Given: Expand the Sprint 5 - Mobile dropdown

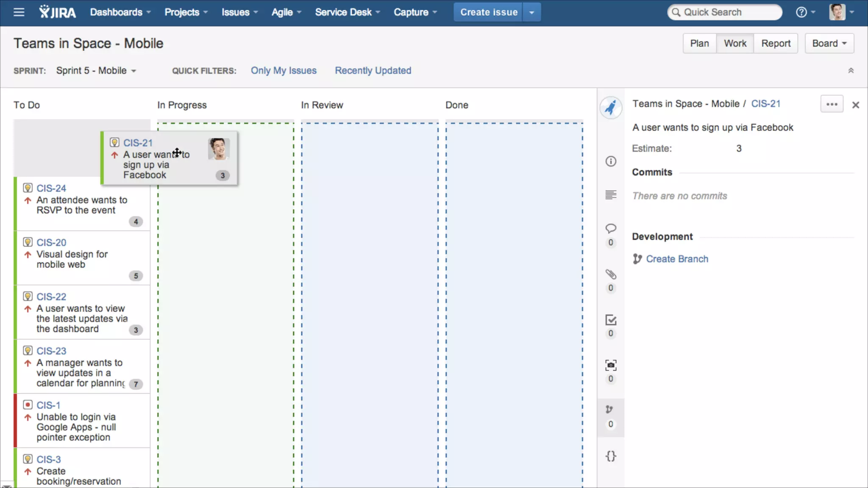Looking at the screenshot, I should 96,71.
